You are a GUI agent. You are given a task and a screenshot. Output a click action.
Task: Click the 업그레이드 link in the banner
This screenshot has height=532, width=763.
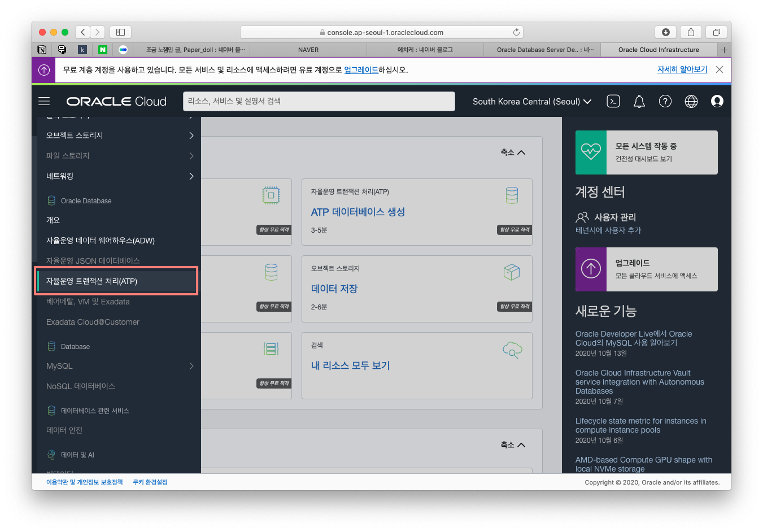point(361,70)
